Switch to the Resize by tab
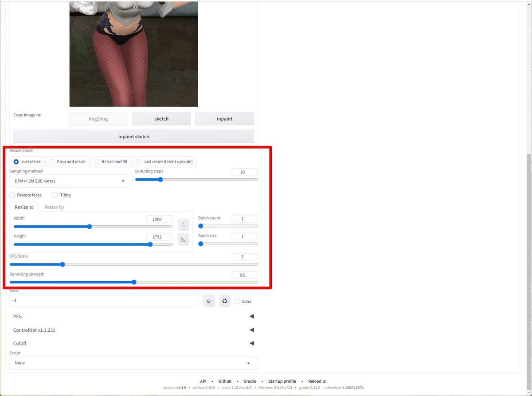The image size is (532, 396). [54, 207]
